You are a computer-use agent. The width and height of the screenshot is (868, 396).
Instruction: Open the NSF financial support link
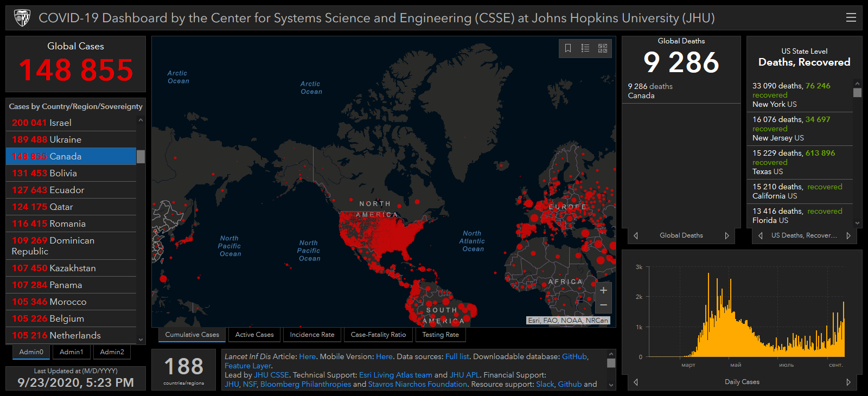coord(250,384)
